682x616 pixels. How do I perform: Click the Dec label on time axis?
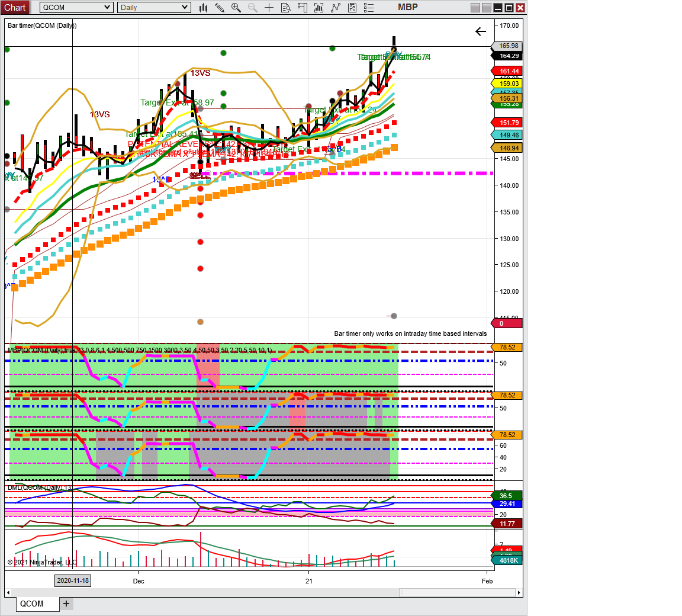click(139, 581)
